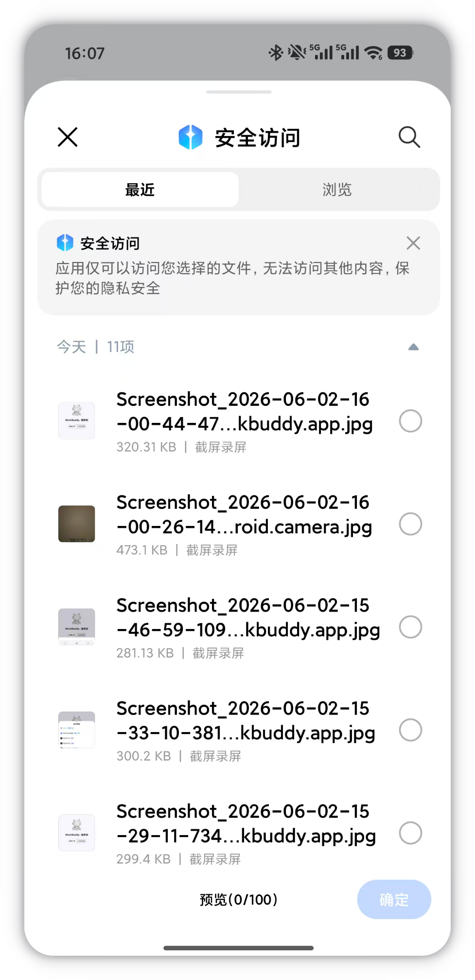Image resolution: width=475 pixels, height=980 pixels.
Task: Dismiss the 安全访问 privacy notice banner
Action: (413, 243)
